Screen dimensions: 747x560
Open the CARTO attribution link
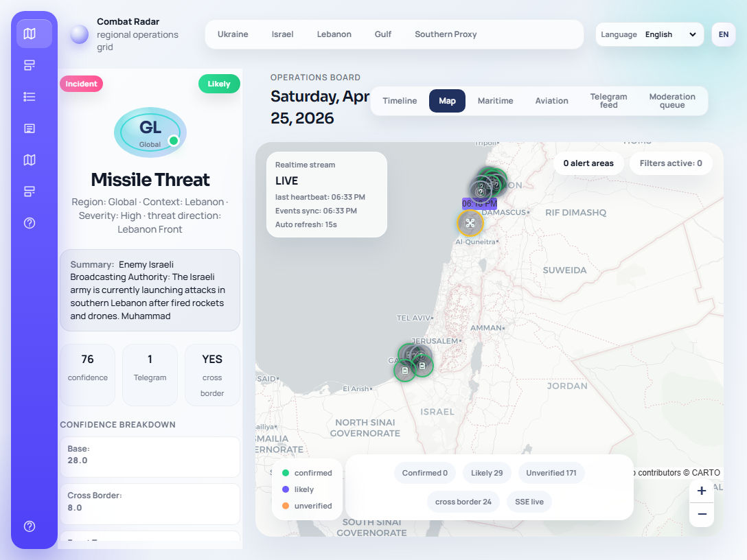pyautogui.click(x=706, y=473)
